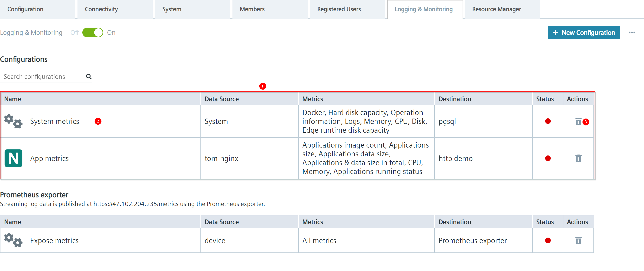Click the System metrics gear icon

[13, 122]
